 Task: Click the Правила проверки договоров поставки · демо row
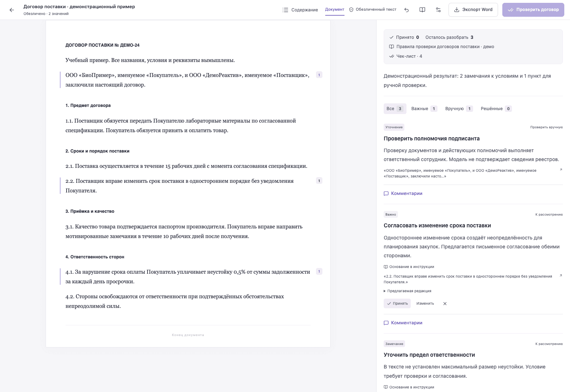click(x=442, y=47)
